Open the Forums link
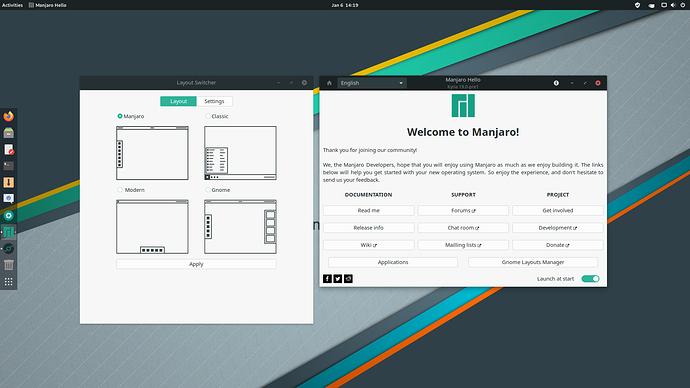The height and width of the screenshot is (388, 690). tap(463, 210)
